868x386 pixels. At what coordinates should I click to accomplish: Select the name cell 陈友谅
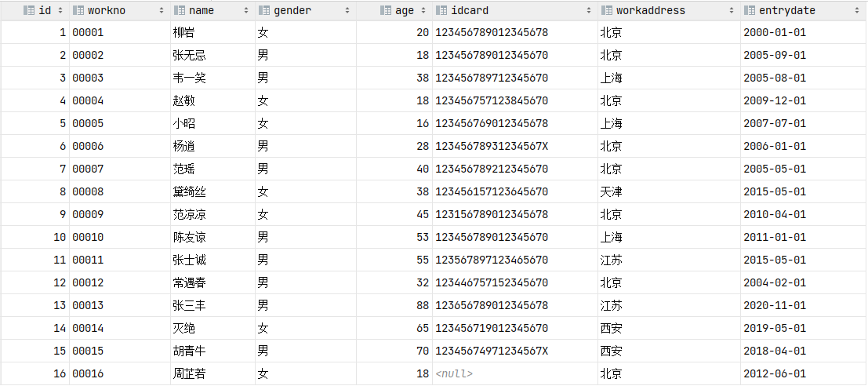(189, 236)
